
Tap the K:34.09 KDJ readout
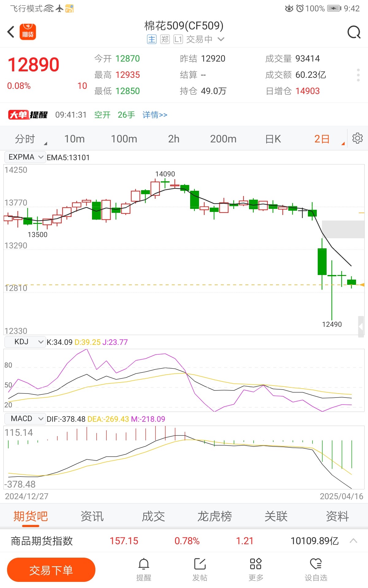coord(59,342)
